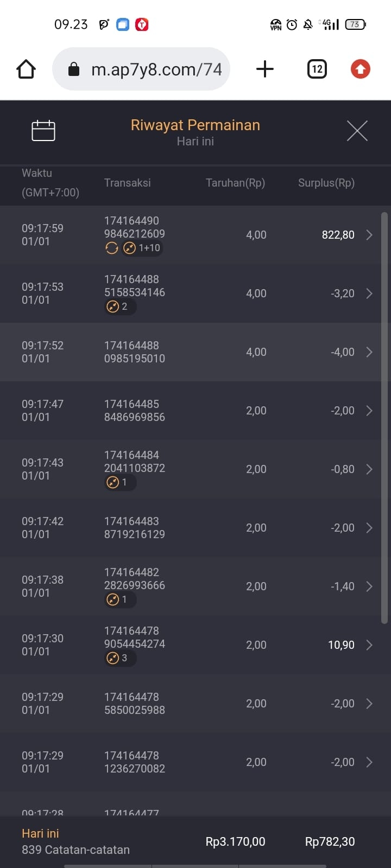Image resolution: width=391 pixels, height=868 pixels.
Task: Expand the 09:17:52 transaction row chevron
Action: click(369, 352)
